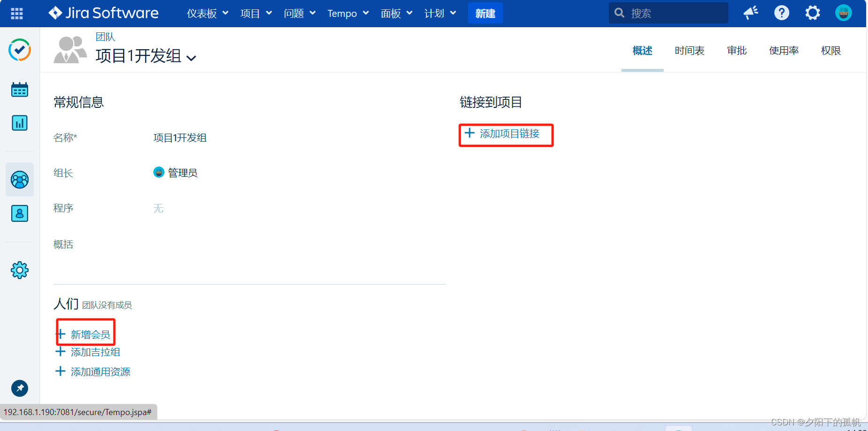Click inside the 搜索 search field
This screenshot has height=431, width=868.
tap(668, 13)
